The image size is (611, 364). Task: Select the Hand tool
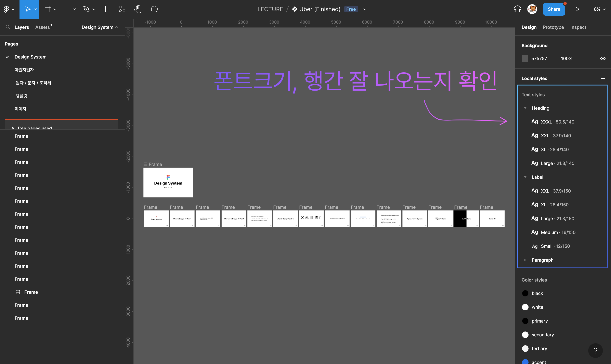pyautogui.click(x=138, y=9)
